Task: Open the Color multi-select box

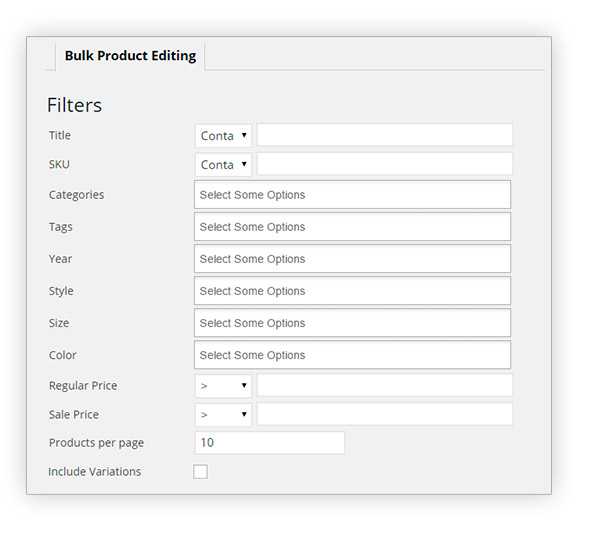Action: (x=352, y=355)
